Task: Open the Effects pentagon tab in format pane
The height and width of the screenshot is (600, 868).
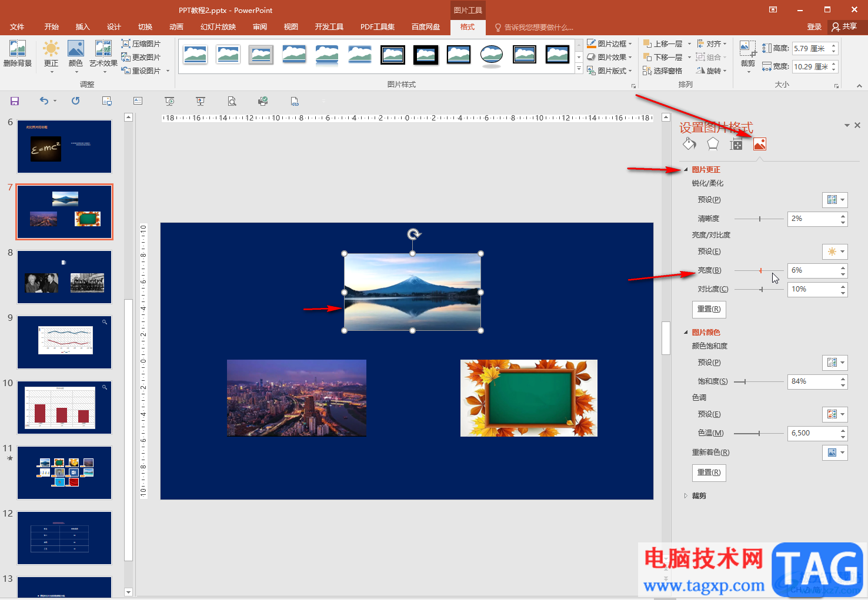Action: click(x=713, y=144)
